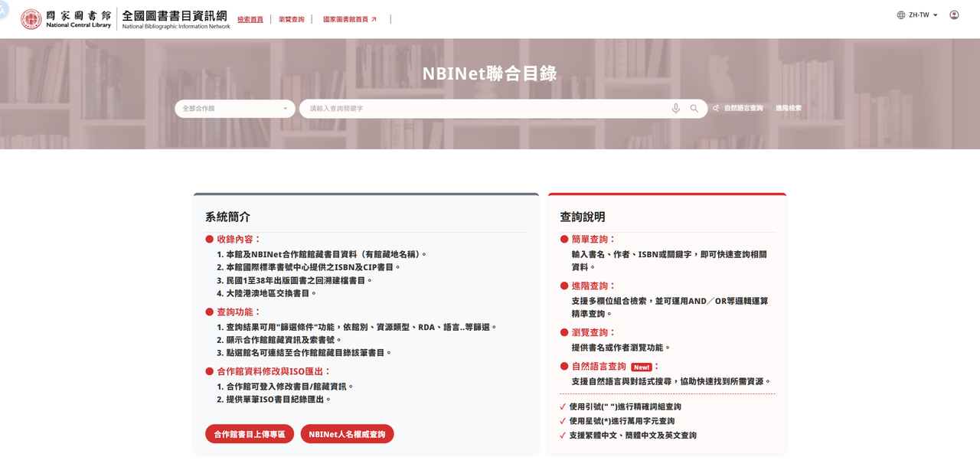Screen dimensions: 980x467
Task: Click the 查詢功能： section title
Action: tap(239, 312)
